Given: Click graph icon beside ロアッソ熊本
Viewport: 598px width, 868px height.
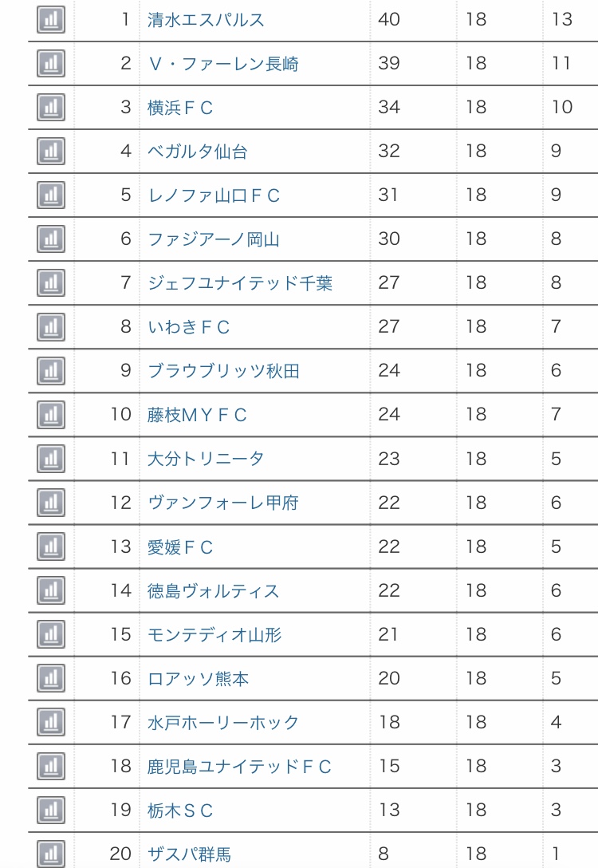Looking at the screenshot, I should coord(51,678).
